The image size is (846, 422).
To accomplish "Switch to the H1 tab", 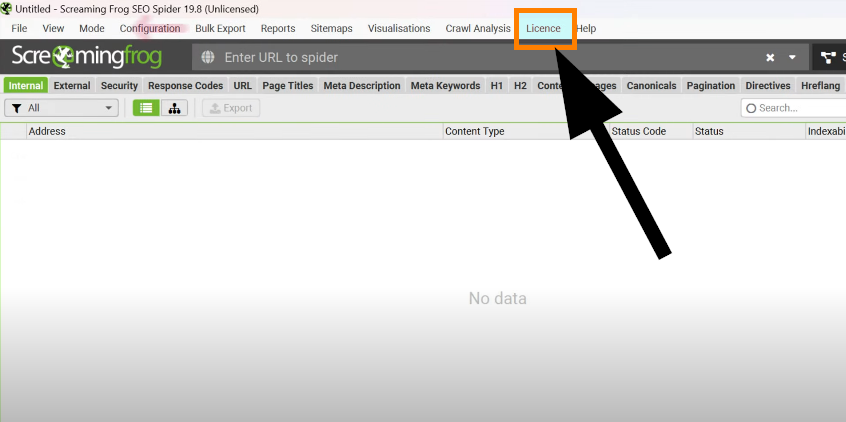I will (x=497, y=86).
